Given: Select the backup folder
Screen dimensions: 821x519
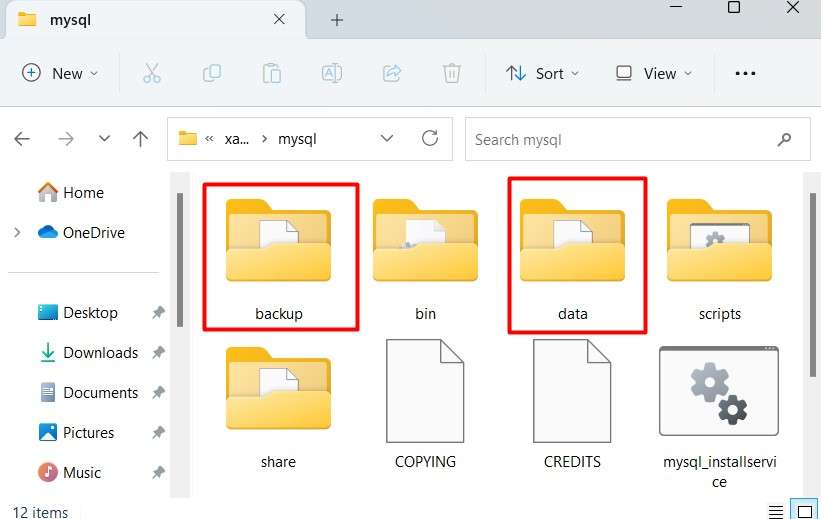Looking at the screenshot, I should [279, 259].
